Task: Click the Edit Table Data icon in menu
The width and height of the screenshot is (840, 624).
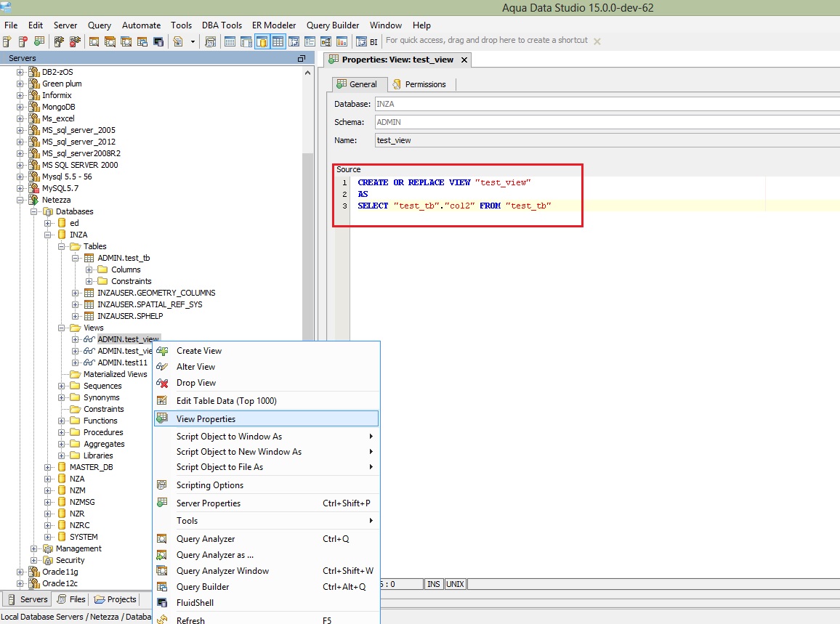Action: 162,401
